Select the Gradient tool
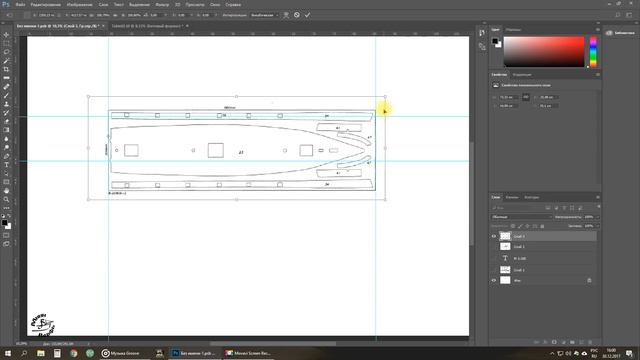The width and height of the screenshot is (640, 360). (6, 130)
